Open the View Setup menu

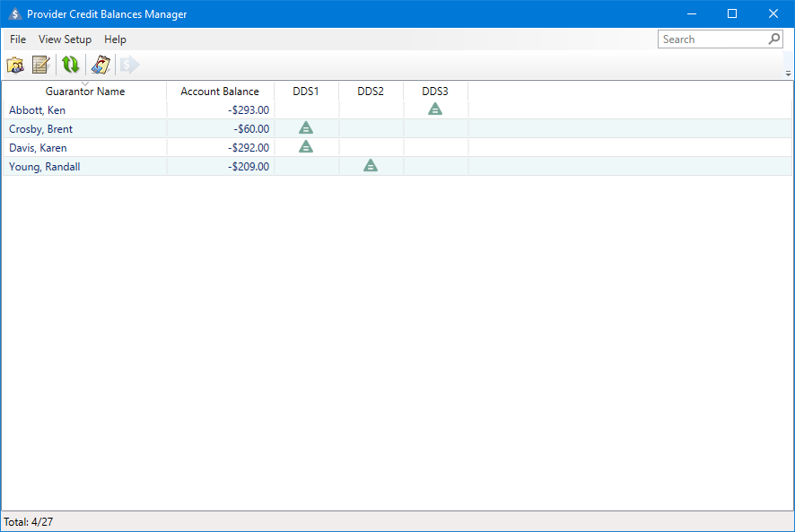coord(65,39)
